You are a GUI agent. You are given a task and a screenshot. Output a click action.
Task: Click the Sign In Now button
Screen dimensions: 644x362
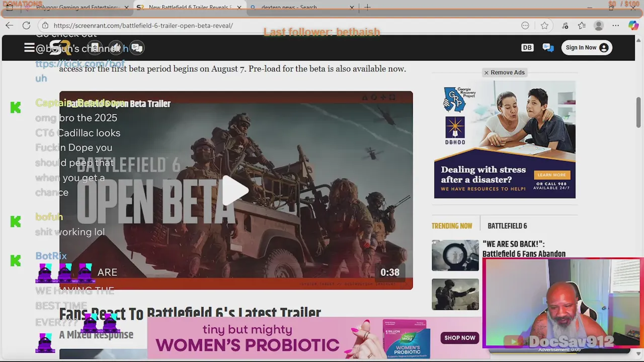[587, 48]
